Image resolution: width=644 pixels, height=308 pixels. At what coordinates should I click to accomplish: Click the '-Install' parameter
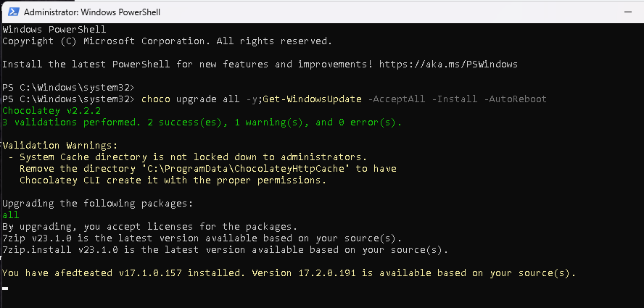[454, 99]
